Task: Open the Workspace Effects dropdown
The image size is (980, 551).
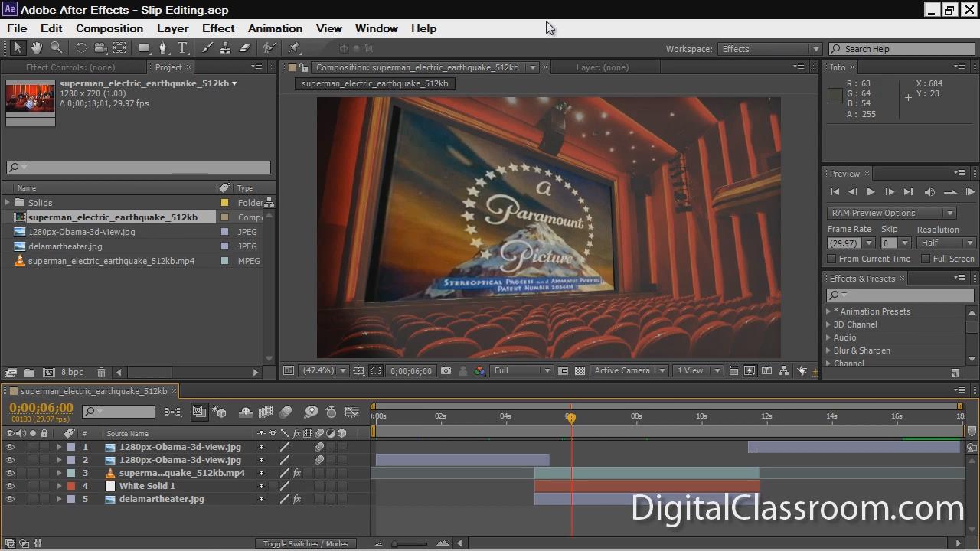Action: click(x=769, y=49)
